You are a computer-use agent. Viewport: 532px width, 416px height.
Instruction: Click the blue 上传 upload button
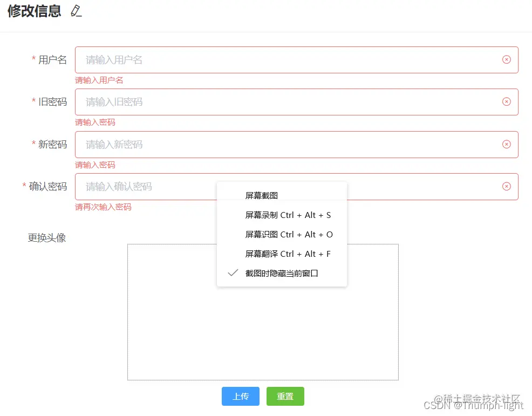coord(240,396)
